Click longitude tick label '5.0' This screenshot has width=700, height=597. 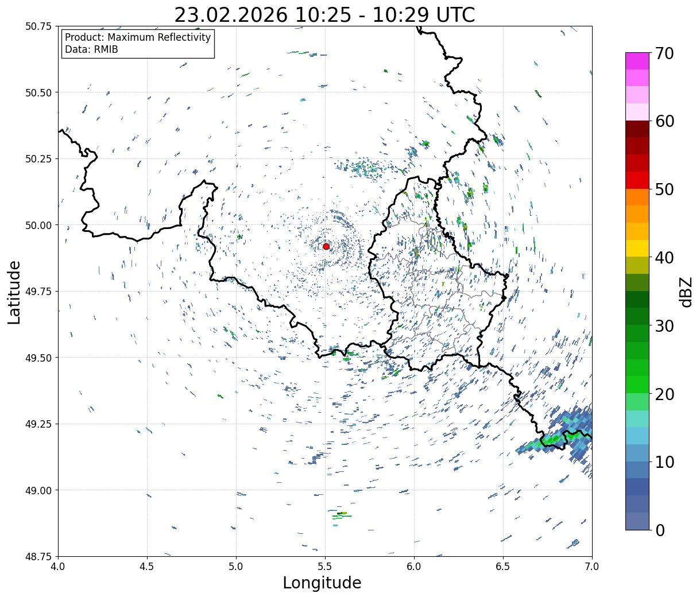tap(236, 567)
